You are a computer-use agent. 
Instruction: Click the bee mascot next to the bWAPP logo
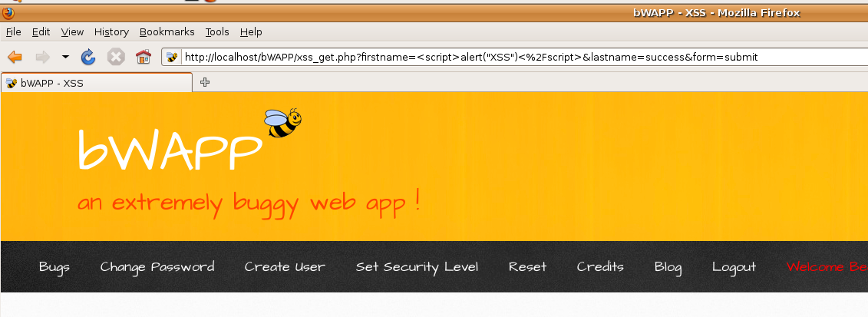[x=283, y=123]
